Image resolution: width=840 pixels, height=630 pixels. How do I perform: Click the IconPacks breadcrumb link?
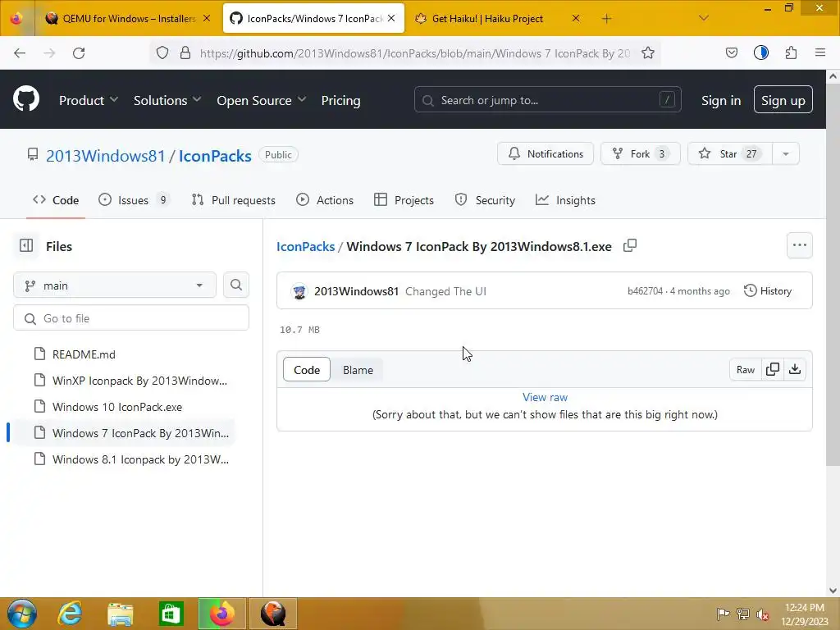(305, 246)
